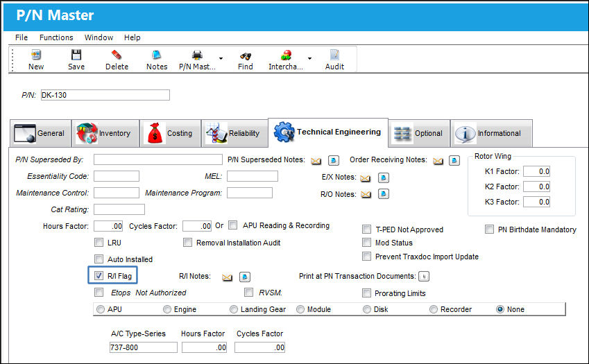
Task: Click the P/N input field
Action: pos(105,95)
